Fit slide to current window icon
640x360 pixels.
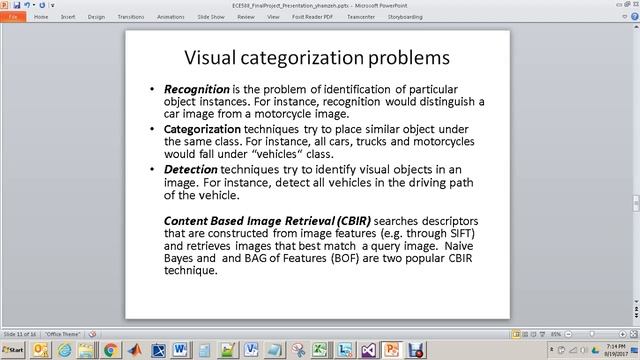click(634, 334)
